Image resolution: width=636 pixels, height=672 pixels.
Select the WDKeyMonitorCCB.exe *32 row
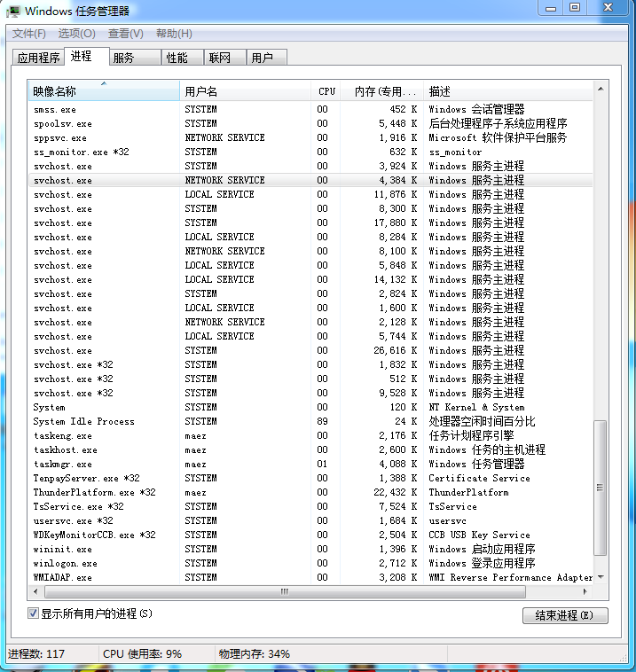(x=310, y=535)
